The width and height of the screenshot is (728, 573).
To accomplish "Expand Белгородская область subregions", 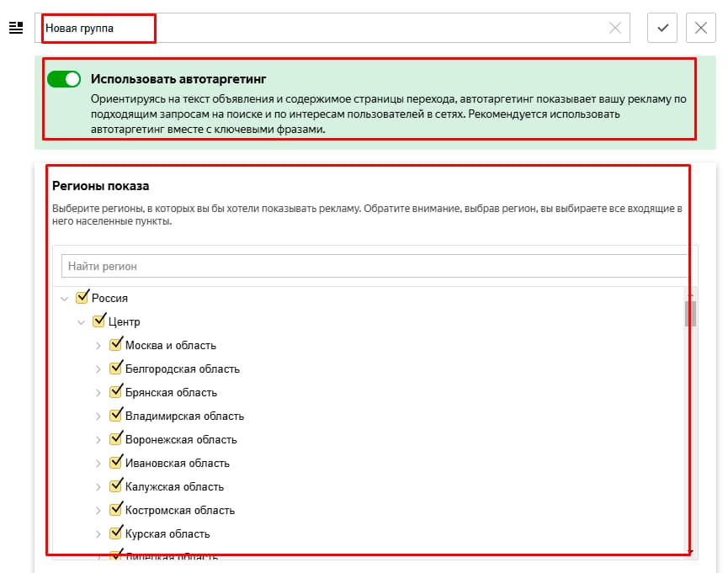I will pos(98,369).
